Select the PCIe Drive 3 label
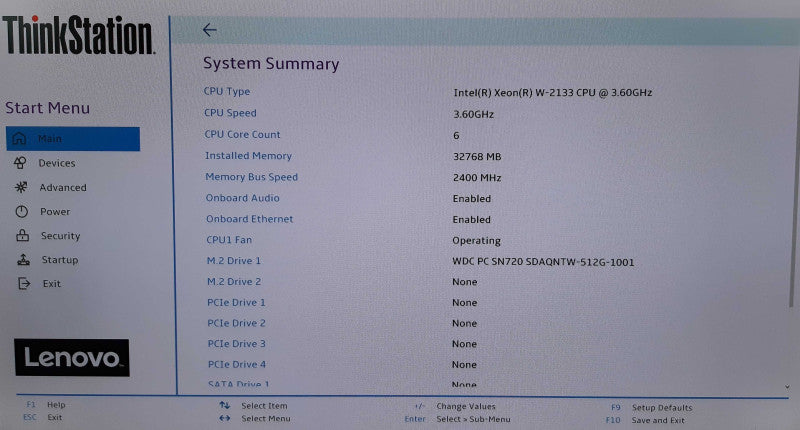The image size is (800, 430). point(237,344)
